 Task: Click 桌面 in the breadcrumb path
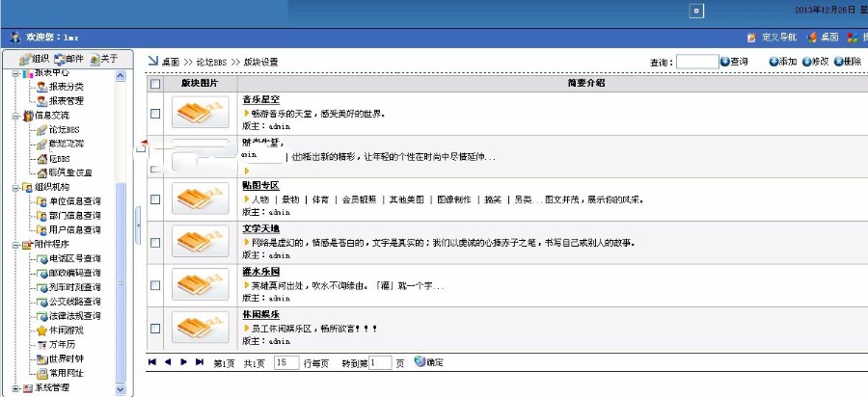click(171, 63)
